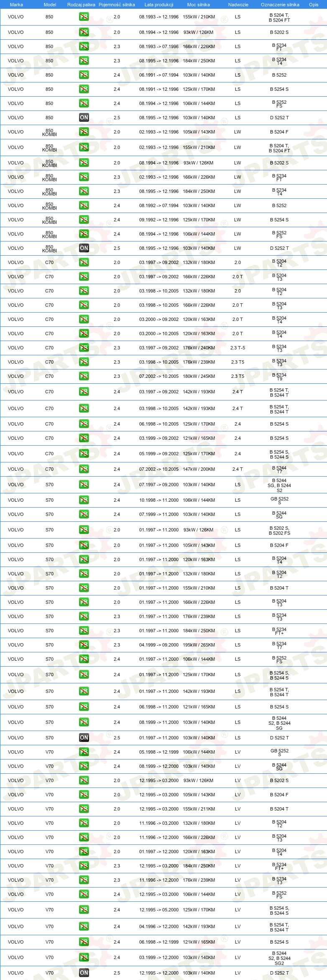This screenshot has height=980, width=327.
Task: Click petrol icon in C70 176kW / 240KM row
Action: tap(84, 348)
